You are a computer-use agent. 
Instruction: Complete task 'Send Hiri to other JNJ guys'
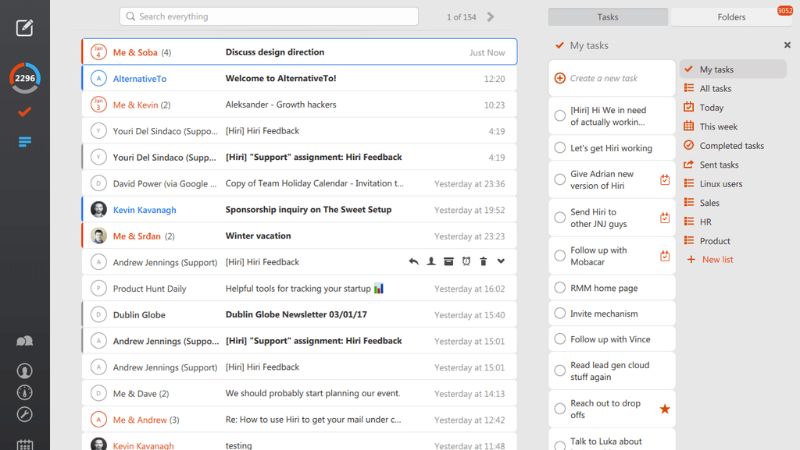(x=560, y=217)
